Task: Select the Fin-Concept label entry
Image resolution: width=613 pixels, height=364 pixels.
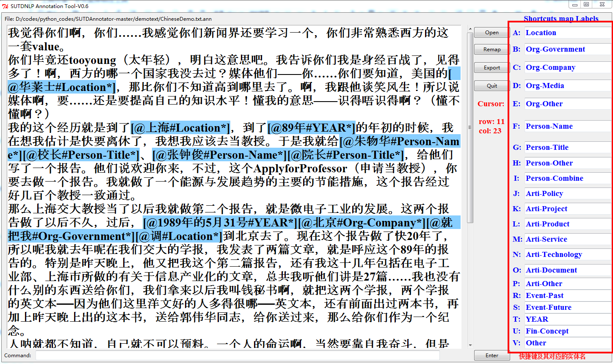Action: 568,331
